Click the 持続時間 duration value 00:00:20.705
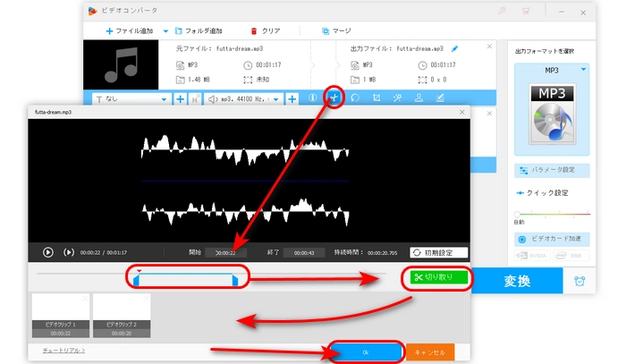Image resolution: width=626 pixels, height=364 pixels. click(382, 252)
